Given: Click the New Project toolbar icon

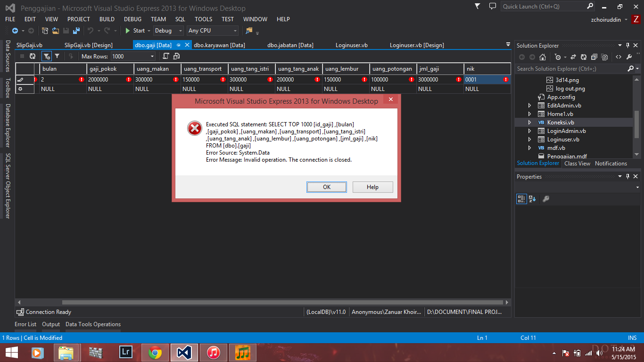Looking at the screenshot, I should tap(45, 31).
